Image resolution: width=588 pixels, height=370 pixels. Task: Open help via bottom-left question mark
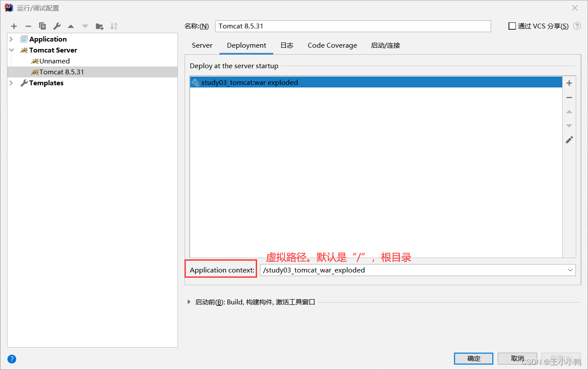[x=11, y=359]
